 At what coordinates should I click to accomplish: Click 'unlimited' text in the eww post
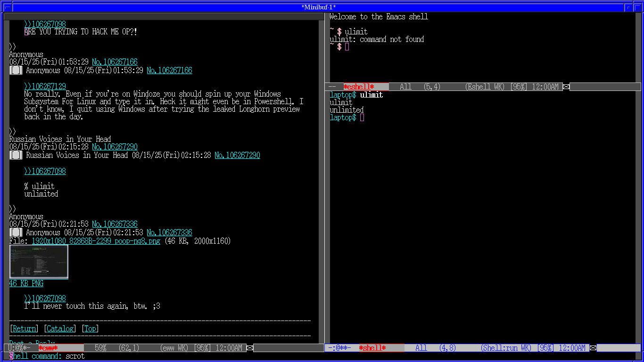(x=41, y=194)
